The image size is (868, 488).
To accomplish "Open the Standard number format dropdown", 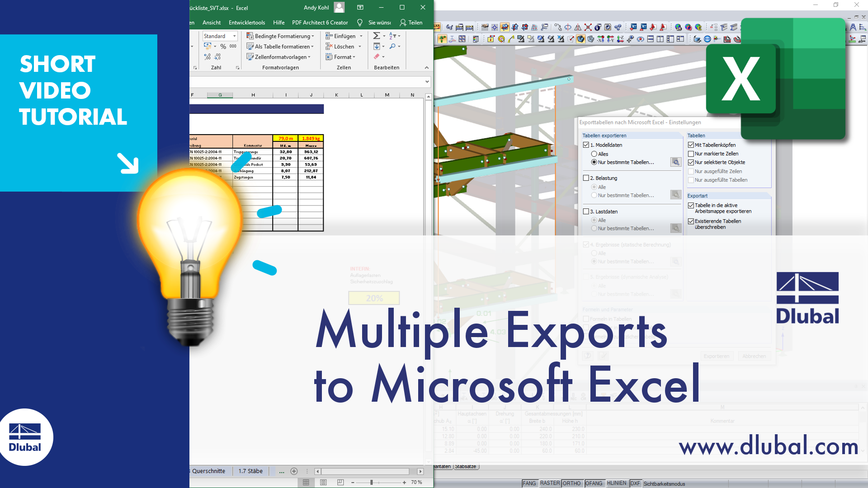I will pos(234,36).
